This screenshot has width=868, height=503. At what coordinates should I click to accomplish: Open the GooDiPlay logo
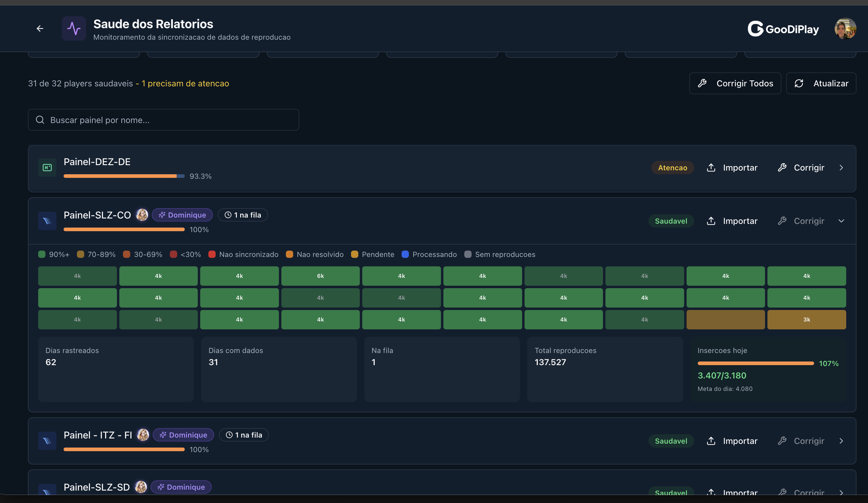pos(783,29)
